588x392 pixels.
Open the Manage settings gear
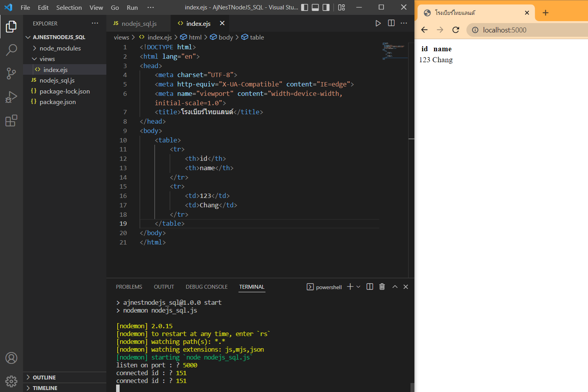pyautogui.click(x=11, y=381)
